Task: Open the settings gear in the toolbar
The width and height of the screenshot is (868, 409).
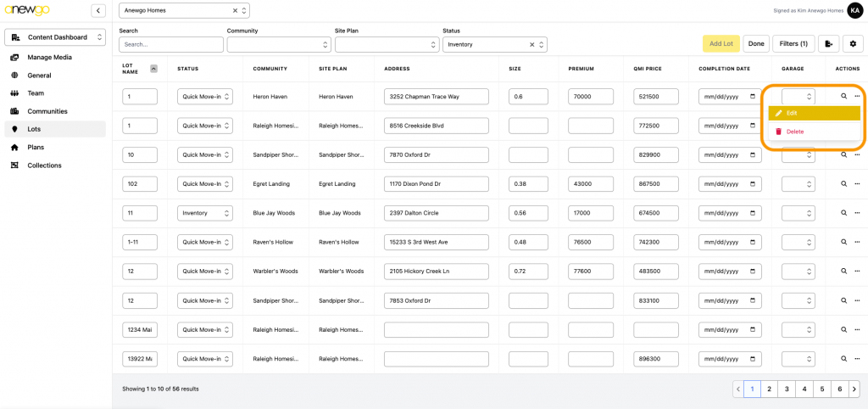Action: 852,44
